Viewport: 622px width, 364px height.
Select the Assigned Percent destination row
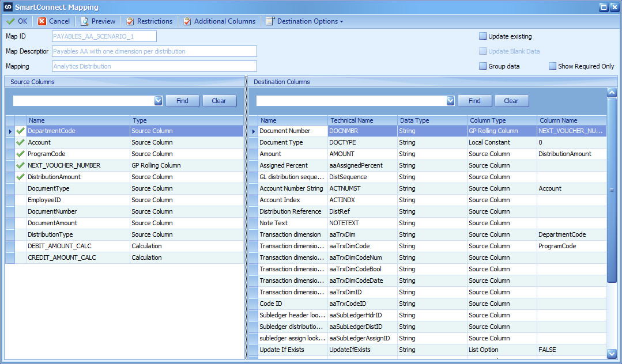[428, 165]
